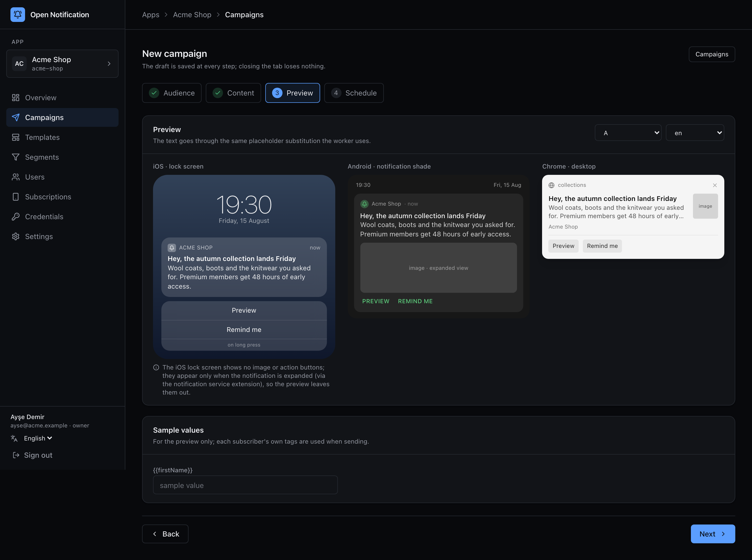This screenshot has width=752, height=560.
Task: Click the step 4 number badge
Action: coord(336,93)
